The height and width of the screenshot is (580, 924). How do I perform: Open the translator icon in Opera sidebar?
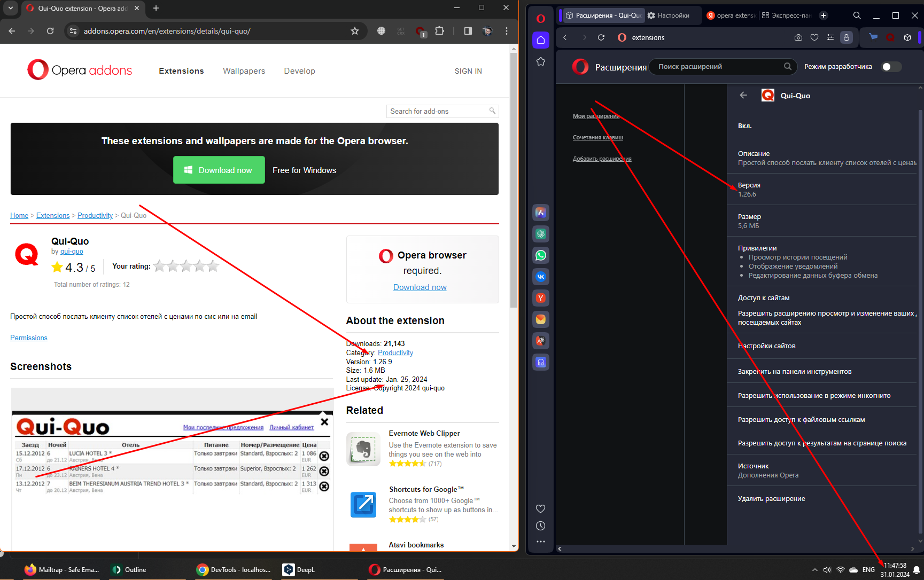click(x=541, y=341)
